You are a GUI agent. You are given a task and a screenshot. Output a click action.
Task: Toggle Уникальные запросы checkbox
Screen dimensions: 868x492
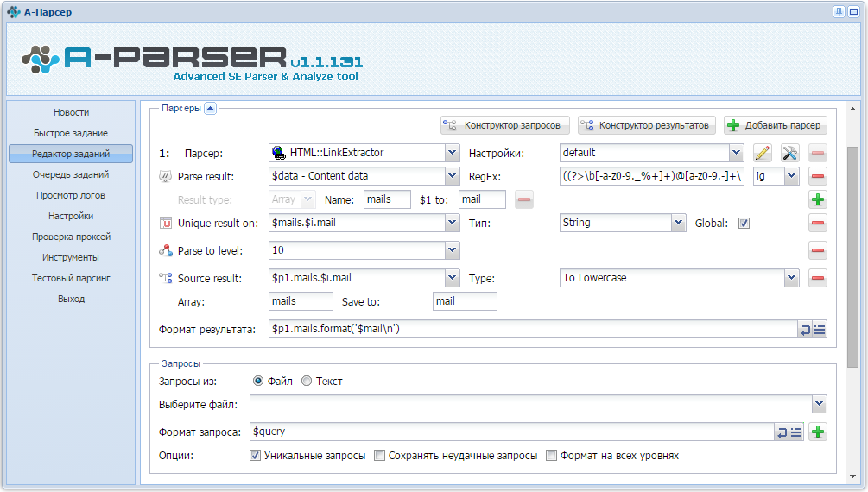(255, 456)
